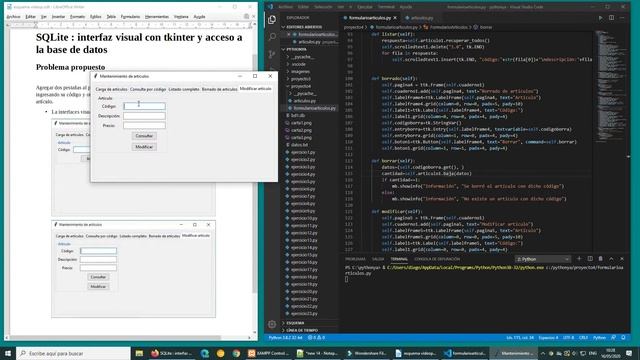Open formularioarticulos.py in the Explorer tree
The image size is (640, 360).
(x=314, y=108)
